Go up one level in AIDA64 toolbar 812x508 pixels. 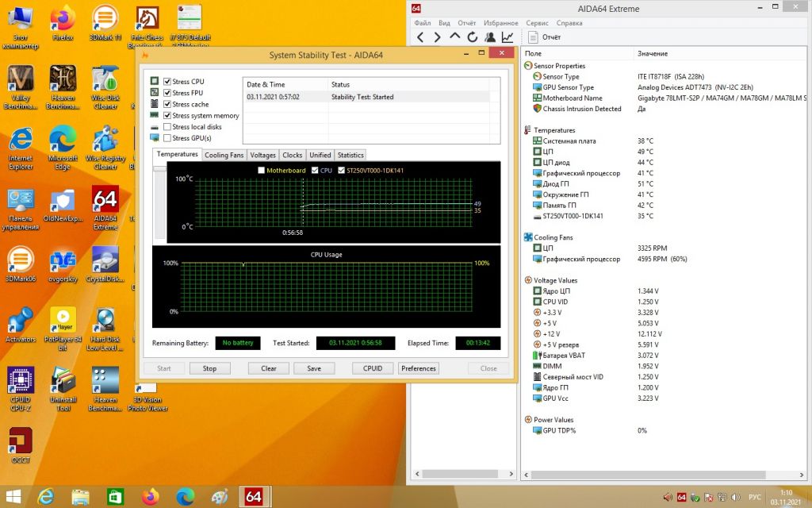(x=454, y=37)
